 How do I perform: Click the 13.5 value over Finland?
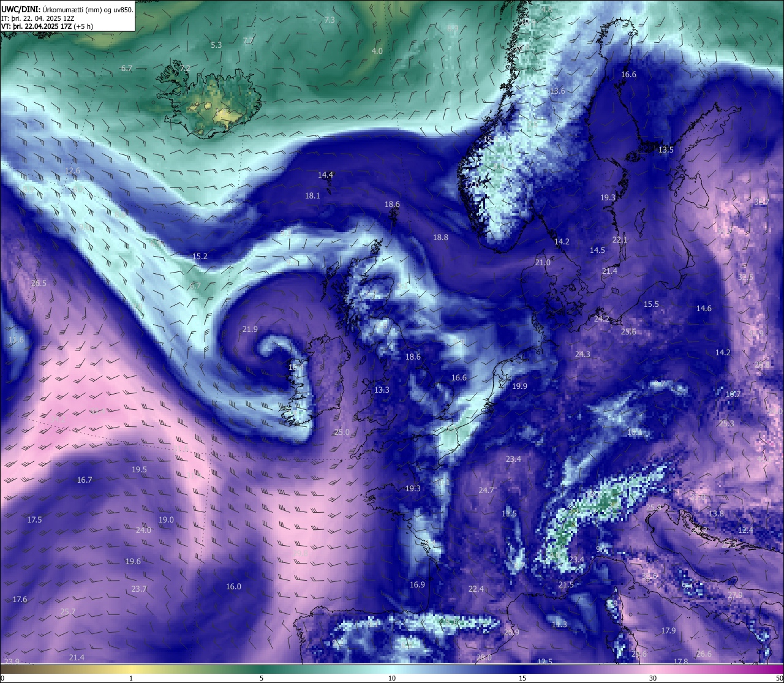[666, 150]
